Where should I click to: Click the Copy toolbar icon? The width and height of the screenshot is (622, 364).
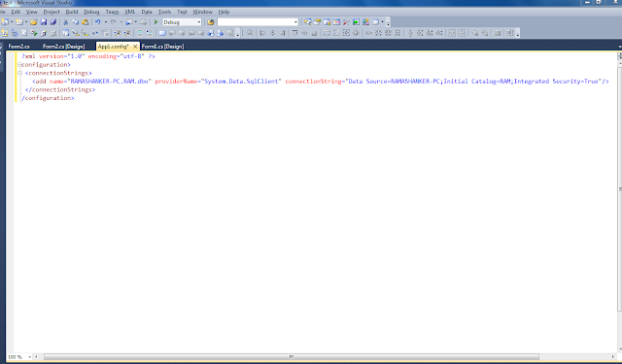pyautogui.click(x=76, y=22)
